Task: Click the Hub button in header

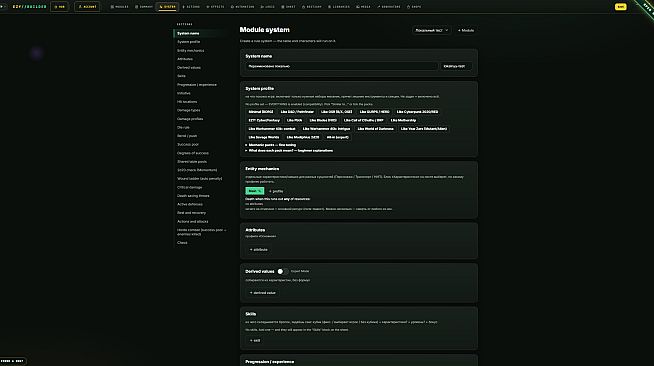Action: click(x=60, y=7)
